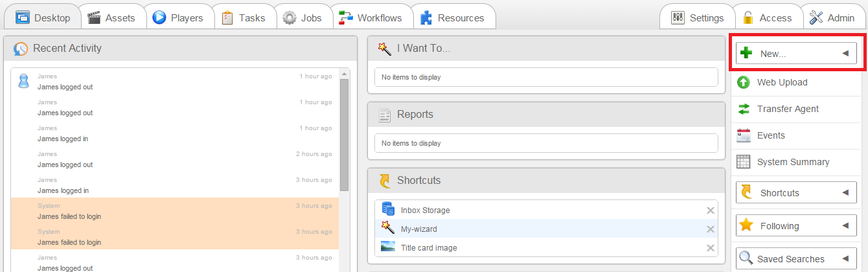The height and width of the screenshot is (272, 868).
Task: Go to the Settings tab
Action: pyautogui.click(x=698, y=17)
